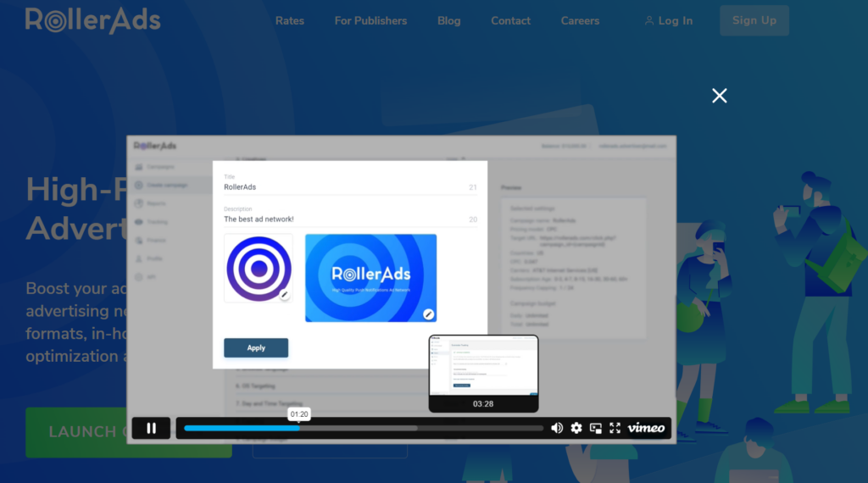Click the 01:20 playhead time marker
Screen dimensions: 868x483
tap(299, 414)
